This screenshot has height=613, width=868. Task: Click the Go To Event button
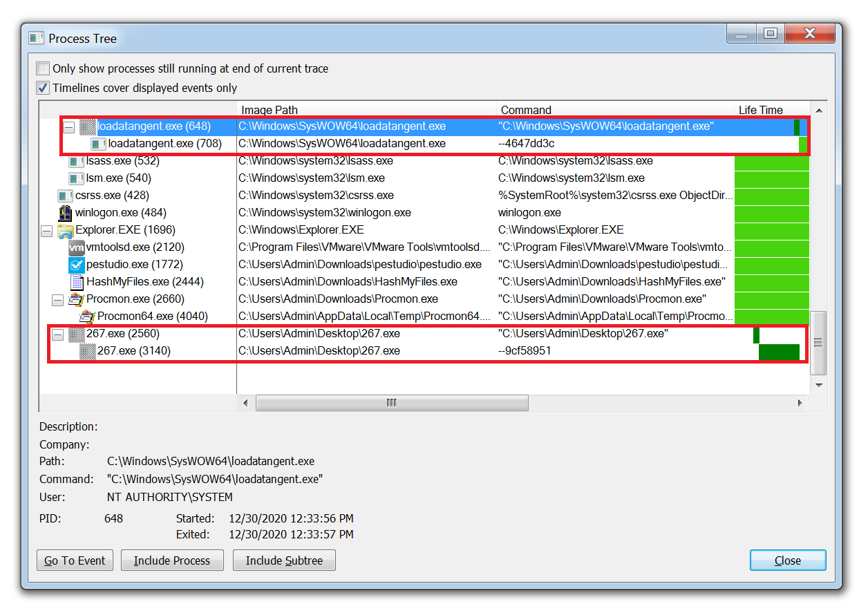[x=74, y=560]
